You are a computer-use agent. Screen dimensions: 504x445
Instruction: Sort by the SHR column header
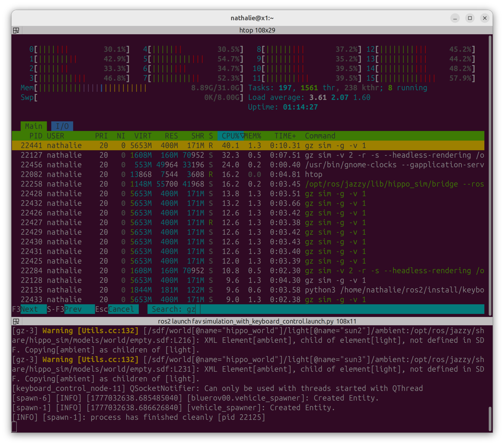point(198,136)
